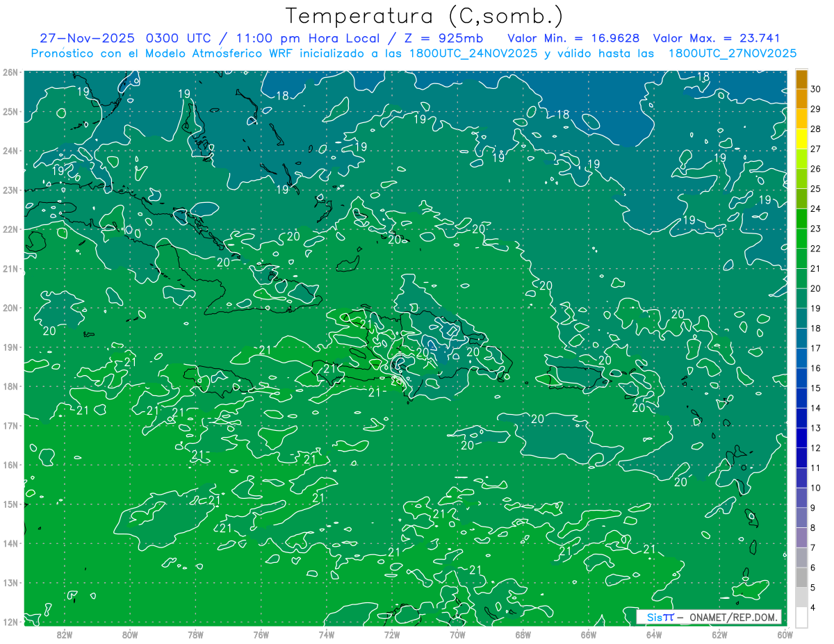
Task: Click the longitude axis label 70W
Action: 457,634
